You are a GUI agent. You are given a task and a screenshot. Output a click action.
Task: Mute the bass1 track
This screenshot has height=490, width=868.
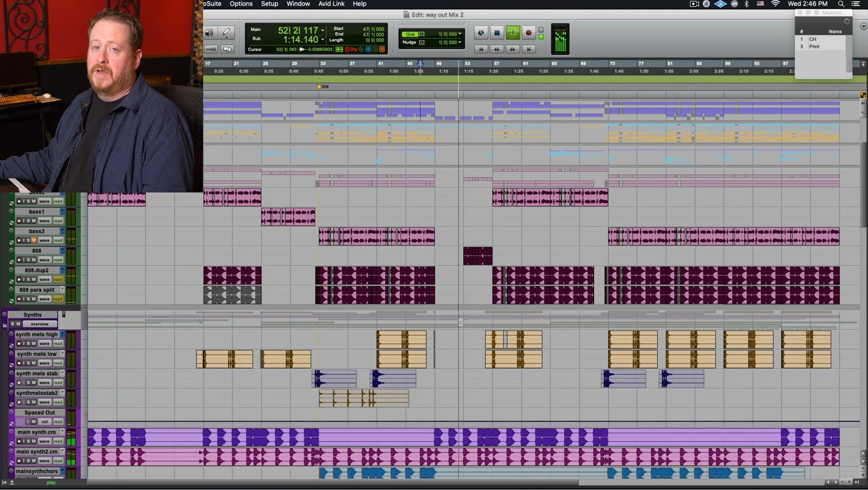34,221
